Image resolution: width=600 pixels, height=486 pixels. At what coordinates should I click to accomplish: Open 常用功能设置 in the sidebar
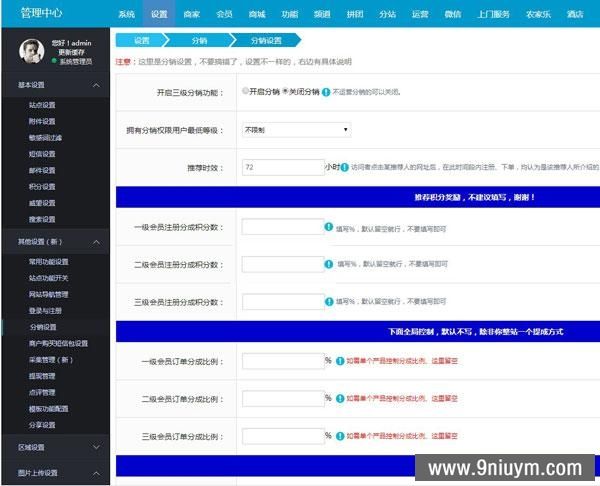point(49,262)
